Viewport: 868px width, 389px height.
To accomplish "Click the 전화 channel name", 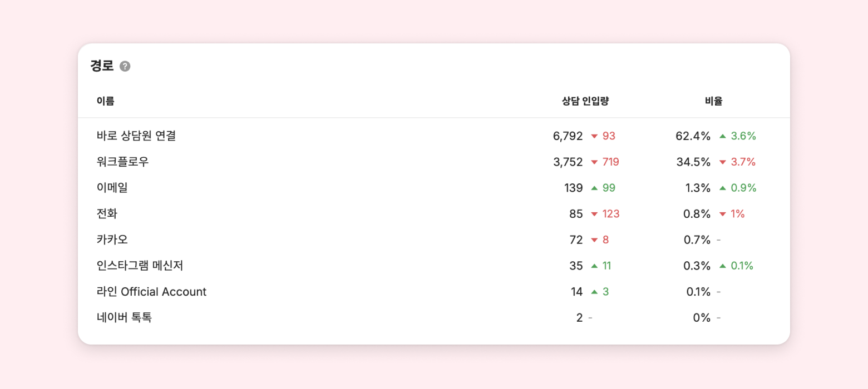I will pos(107,214).
